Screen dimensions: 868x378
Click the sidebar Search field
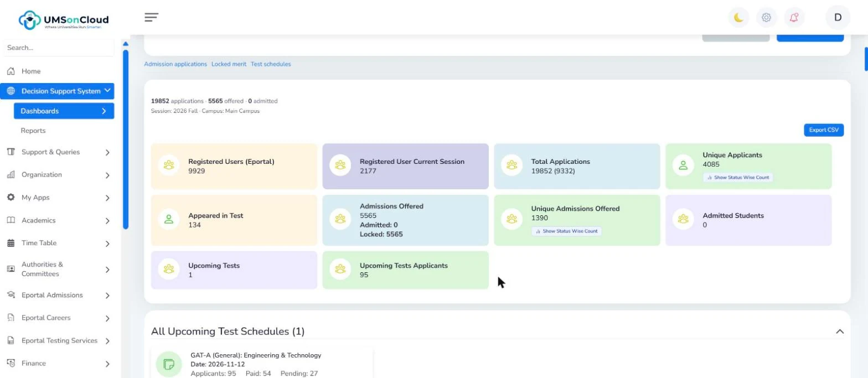(58, 48)
